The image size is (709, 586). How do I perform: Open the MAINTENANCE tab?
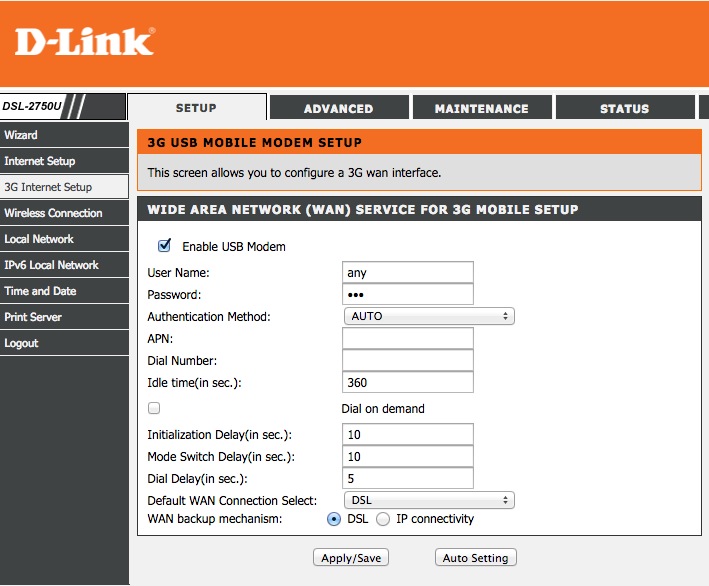click(x=482, y=108)
